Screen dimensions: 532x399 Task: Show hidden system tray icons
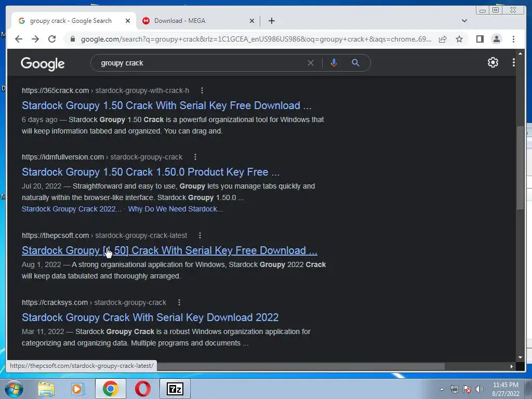pyautogui.click(x=442, y=390)
